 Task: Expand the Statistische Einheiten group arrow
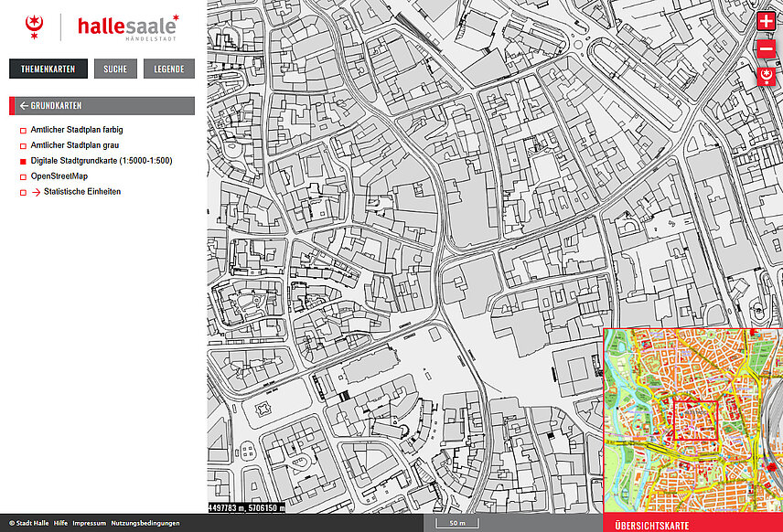click(x=37, y=193)
